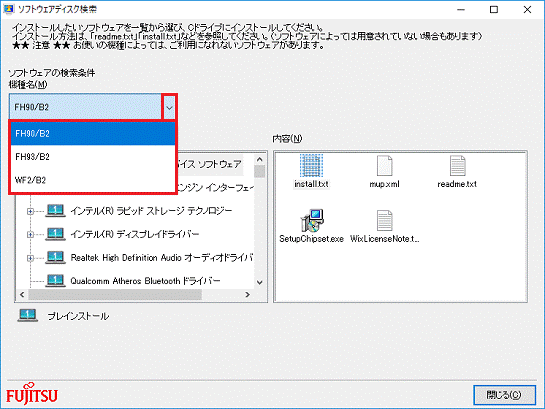
Task: Click the Close (閉じる) button
Action: pos(504,395)
